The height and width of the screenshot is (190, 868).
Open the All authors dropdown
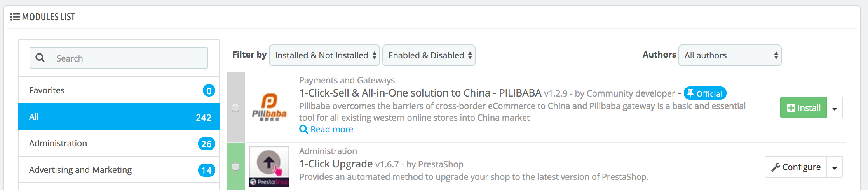[730, 55]
